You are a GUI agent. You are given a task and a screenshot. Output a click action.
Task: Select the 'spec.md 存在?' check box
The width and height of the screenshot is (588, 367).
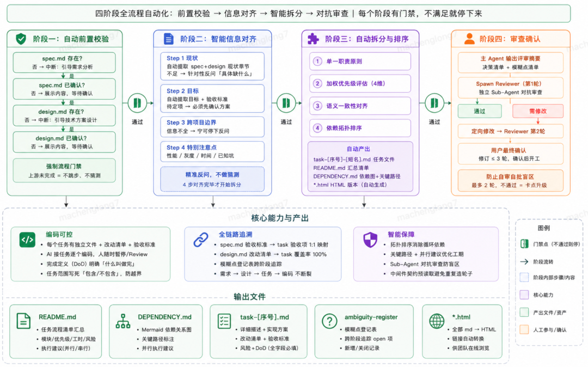pyautogui.click(x=64, y=62)
